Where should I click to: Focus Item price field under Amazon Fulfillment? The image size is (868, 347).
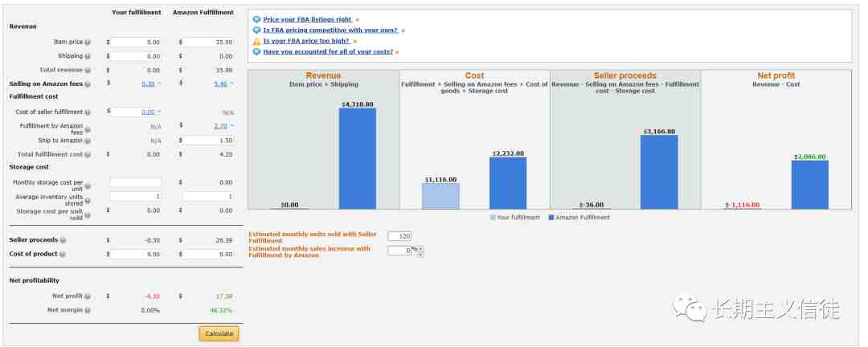[x=208, y=42]
